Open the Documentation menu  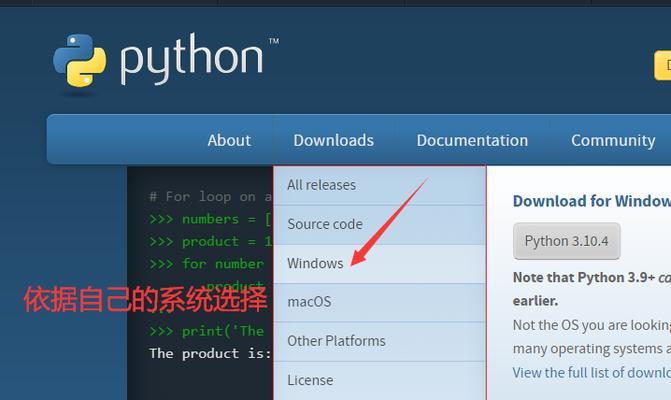(x=472, y=140)
